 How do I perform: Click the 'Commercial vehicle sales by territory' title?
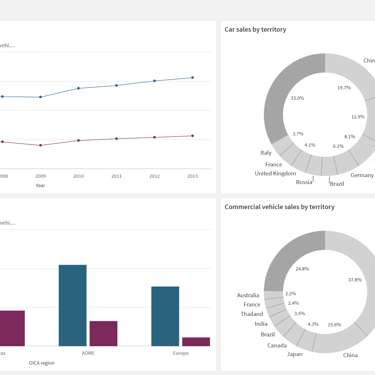[x=279, y=207]
